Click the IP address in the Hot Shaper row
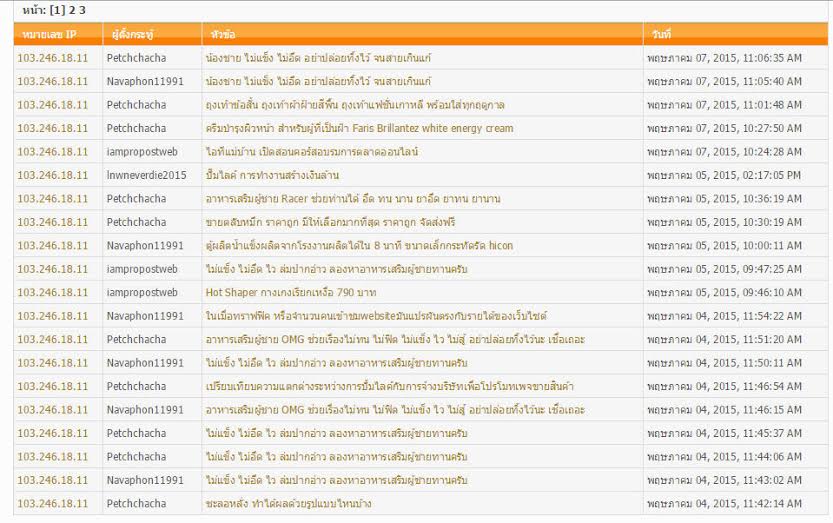The height and width of the screenshot is (523, 833). [x=53, y=293]
